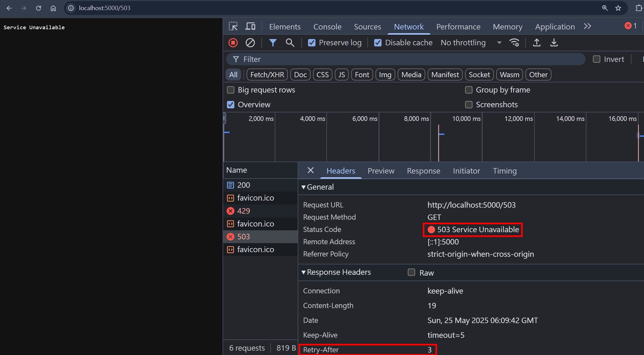This screenshot has height=355, width=644.
Task: Filter requests by Font
Action: pyautogui.click(x=362, y=75)
